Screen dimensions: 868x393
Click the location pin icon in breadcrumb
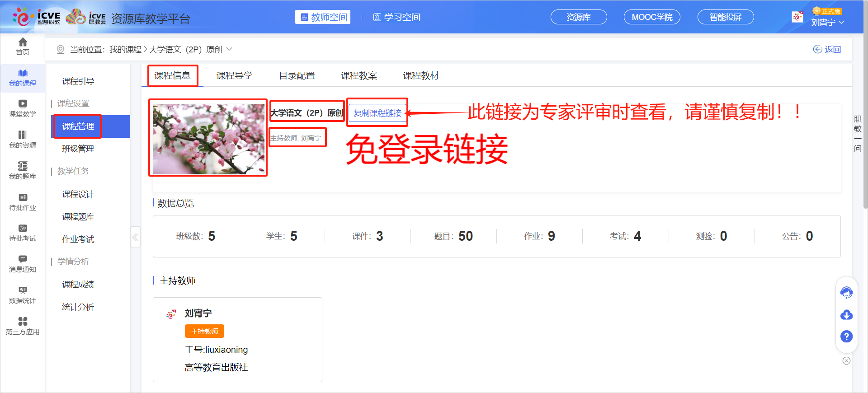tap(60, 49)
